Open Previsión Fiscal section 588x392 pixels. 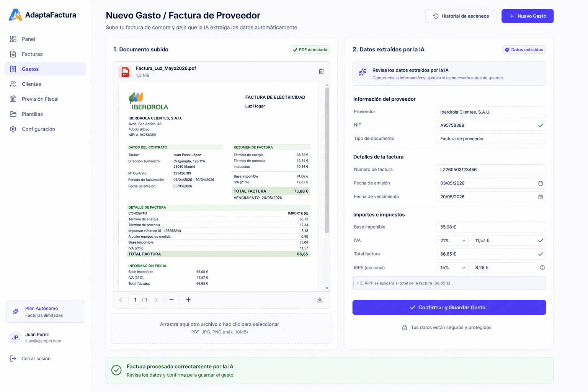(46, 99)
